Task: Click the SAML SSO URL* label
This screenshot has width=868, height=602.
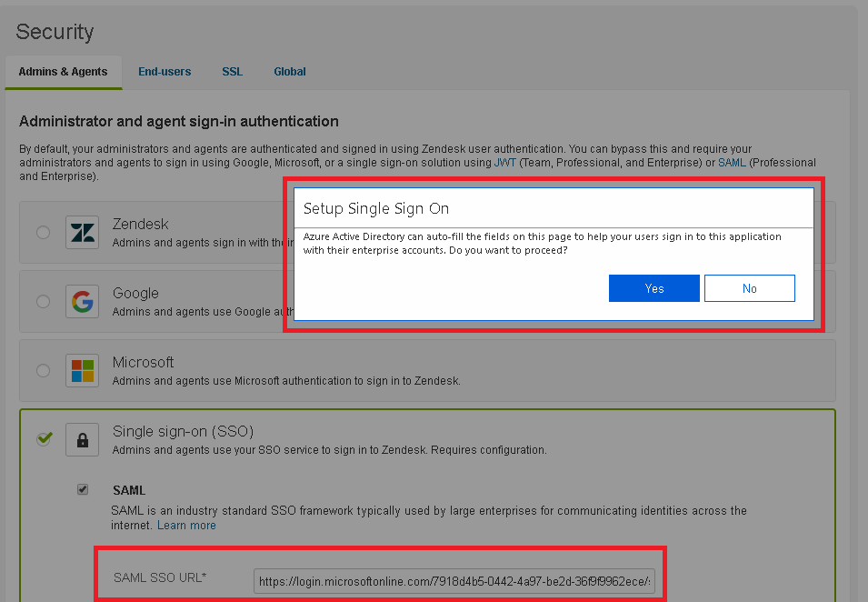Action: coord(160,577)
